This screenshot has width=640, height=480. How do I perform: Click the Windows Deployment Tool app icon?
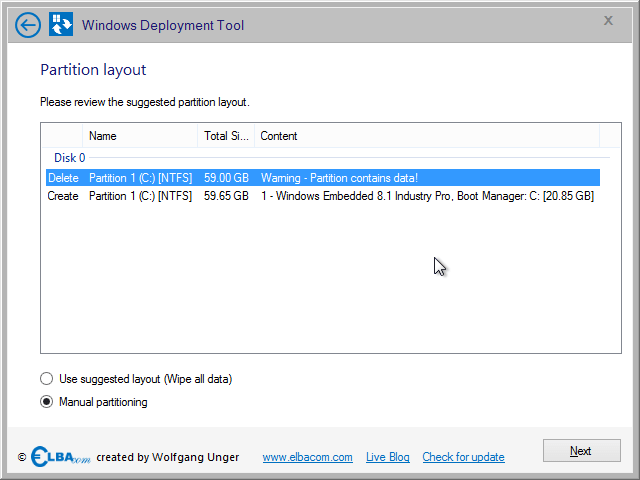tap(61, 24)
